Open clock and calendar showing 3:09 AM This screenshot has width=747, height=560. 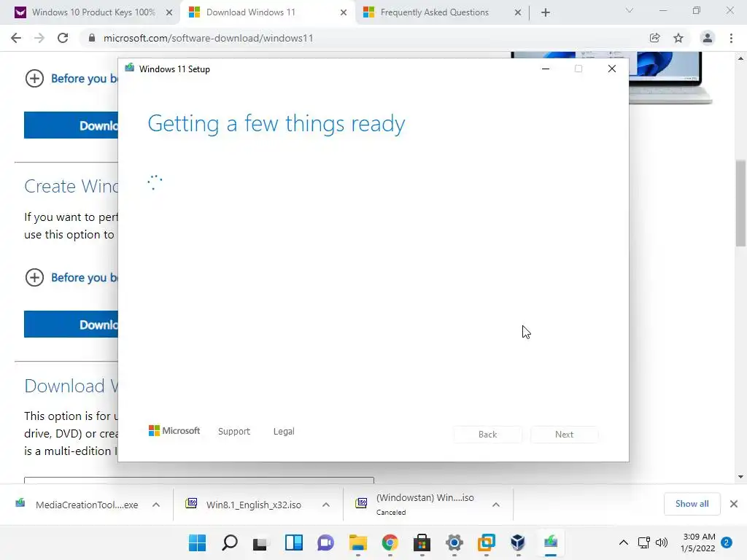[698, 542]
